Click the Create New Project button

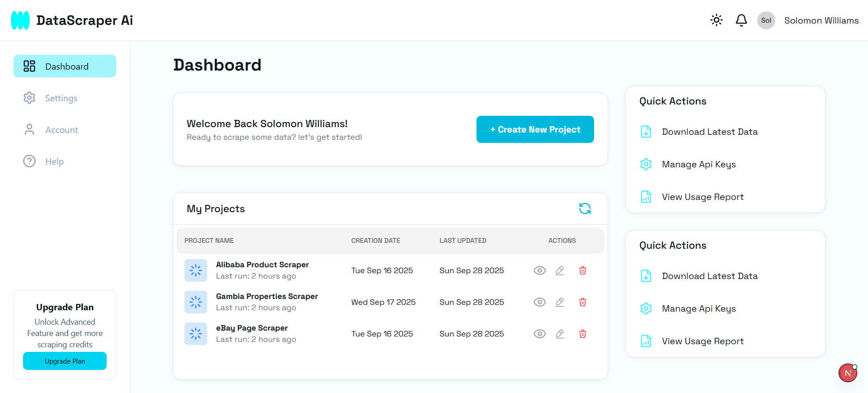point(535,129)
